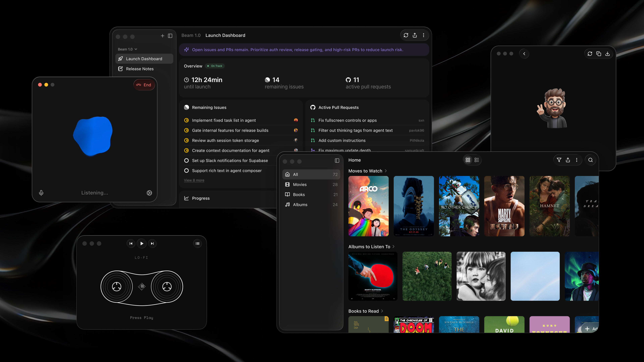This screenshot has height=362, width=644.
Task: Click the download icon in the avatar window
Action: pyautogui.click(x=607, y=54)
